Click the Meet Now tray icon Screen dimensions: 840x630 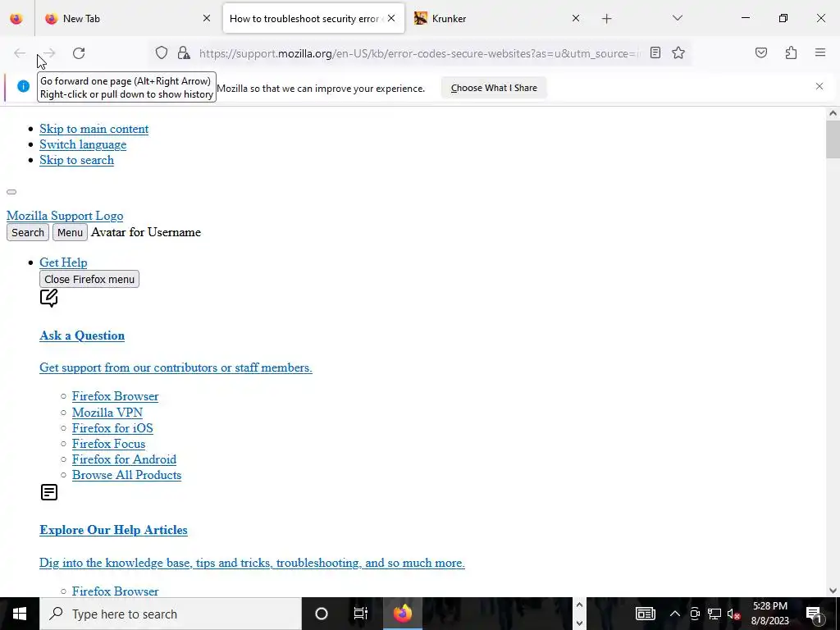(x=695, y=614)
